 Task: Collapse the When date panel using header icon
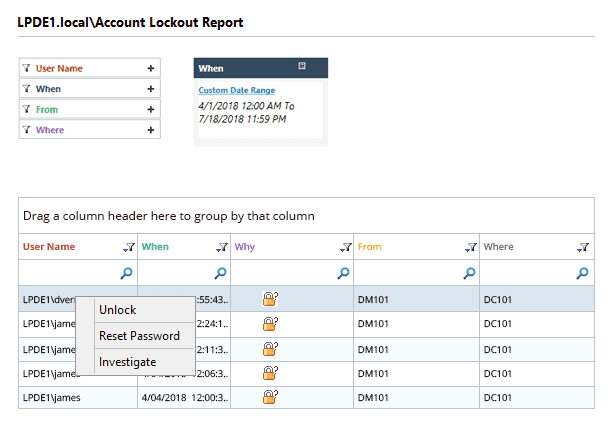[x=302, y=66]
